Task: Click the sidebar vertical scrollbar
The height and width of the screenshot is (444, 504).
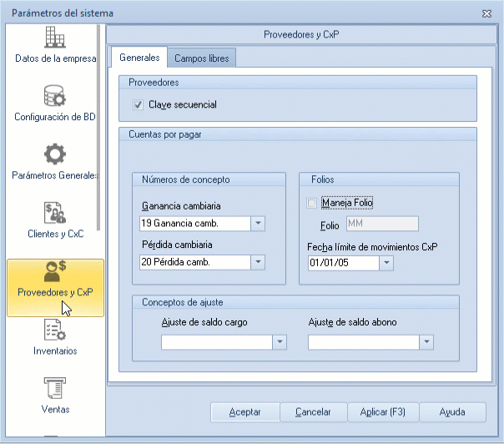Action: [x=98, y=128]
